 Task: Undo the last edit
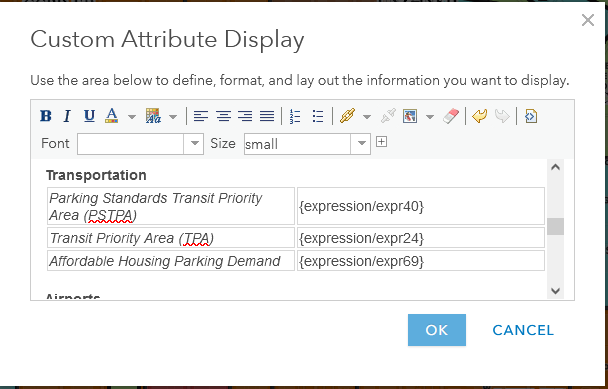click(x=480, y=116)
